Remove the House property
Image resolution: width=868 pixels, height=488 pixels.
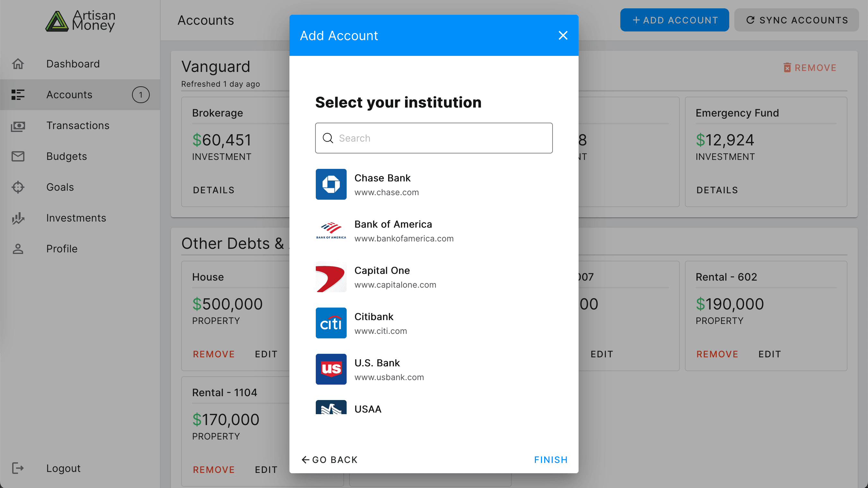tap(214, 354)
